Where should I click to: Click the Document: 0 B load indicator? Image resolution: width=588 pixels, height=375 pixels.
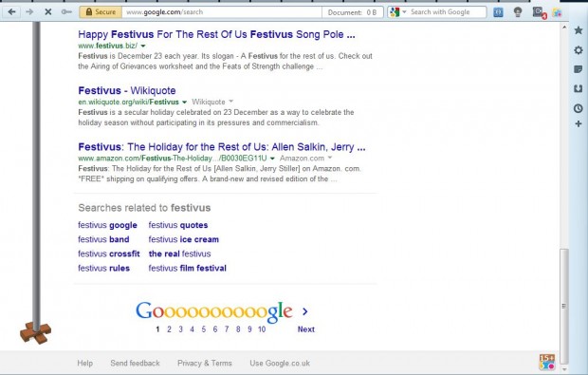click(352, 12)
